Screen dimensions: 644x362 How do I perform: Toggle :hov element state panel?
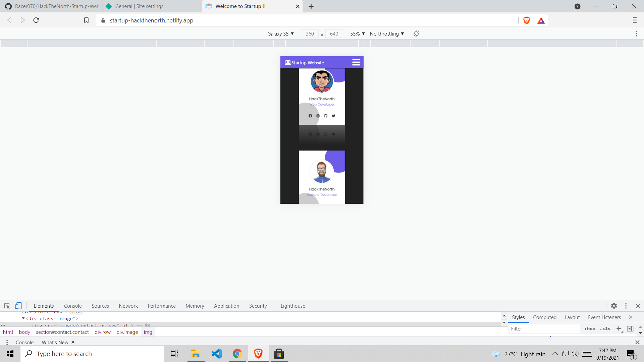pyautogui.click(x=590, y=328)
